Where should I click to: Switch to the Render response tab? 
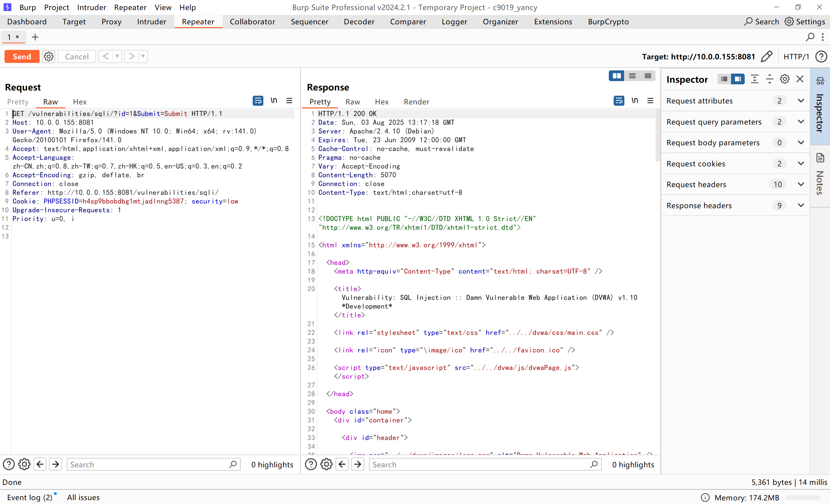click(x=416, y=102)
